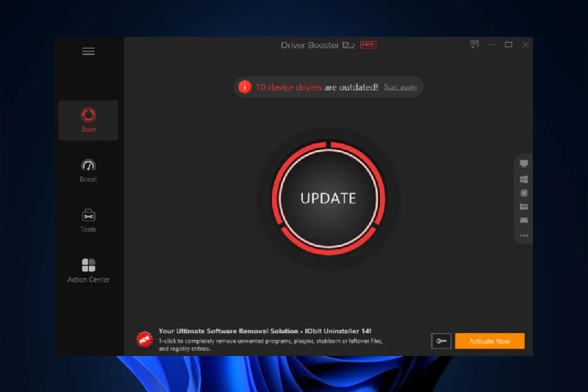Go to Action Center in sidebar
This screenshot has width=588, height=392.
pos(88,270)
